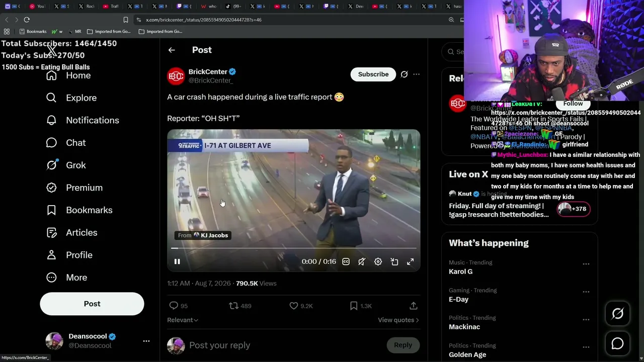Open the Explore page
The image size is (644, 362).
(x=71, y=98)
